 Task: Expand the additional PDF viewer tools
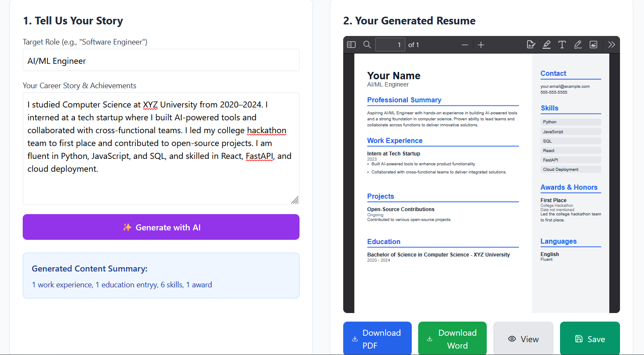coord(611,44)
